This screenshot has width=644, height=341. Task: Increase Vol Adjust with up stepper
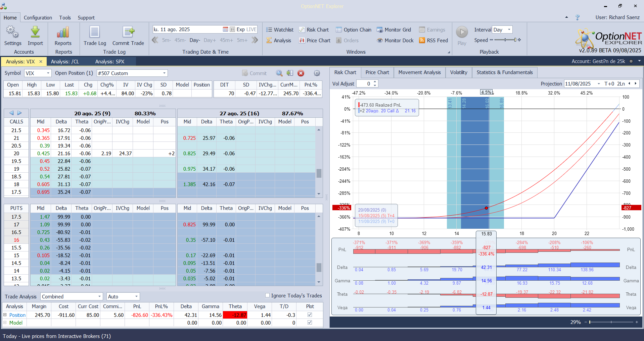(375, 82)
